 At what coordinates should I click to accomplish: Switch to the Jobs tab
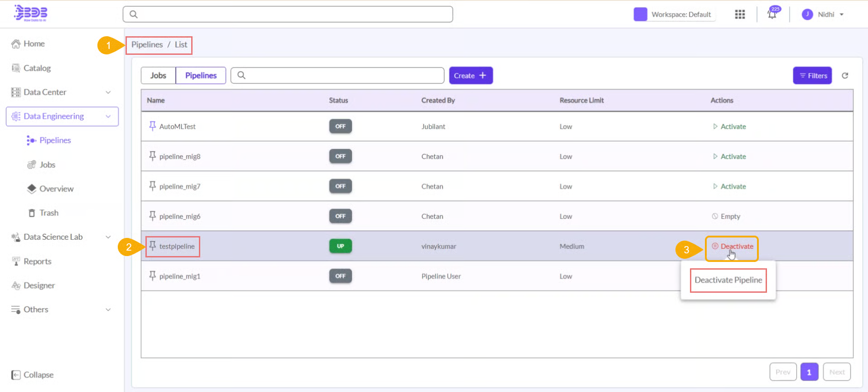(158, 76)
